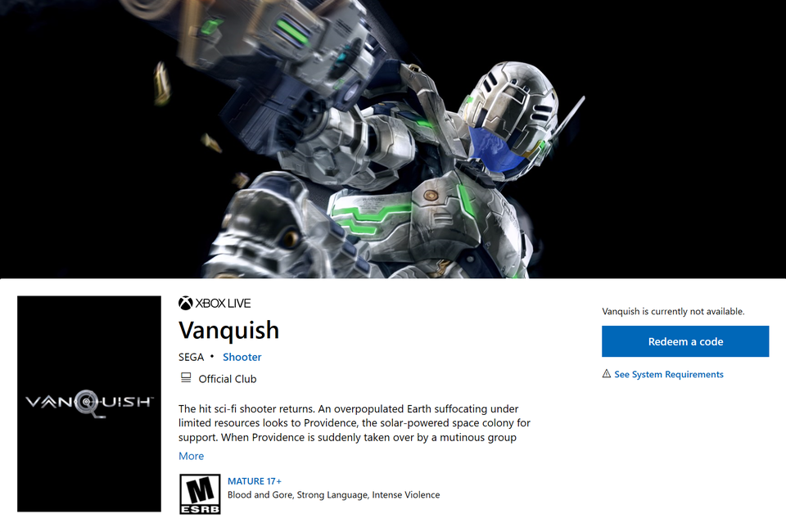Image resolution: width=786 pixels, height=532 pixels.
Task: Click the game description paragraph
Action: click(355, 423)
